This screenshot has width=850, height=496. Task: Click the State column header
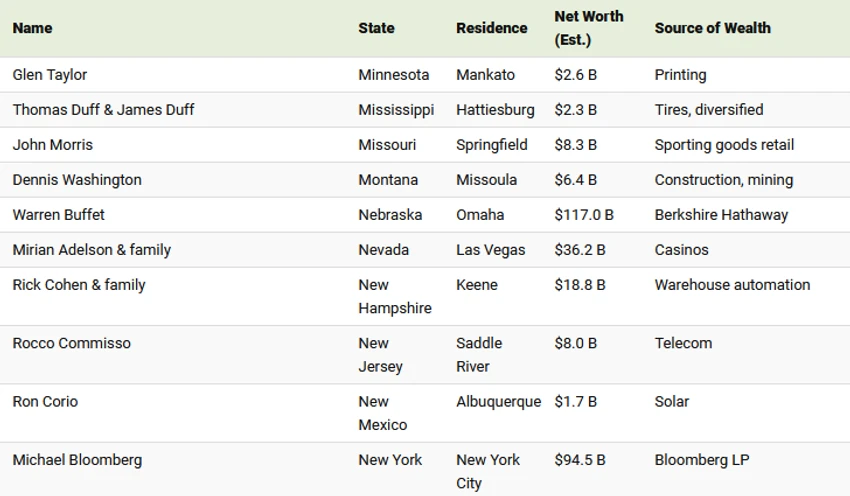[x=376, y=28]
